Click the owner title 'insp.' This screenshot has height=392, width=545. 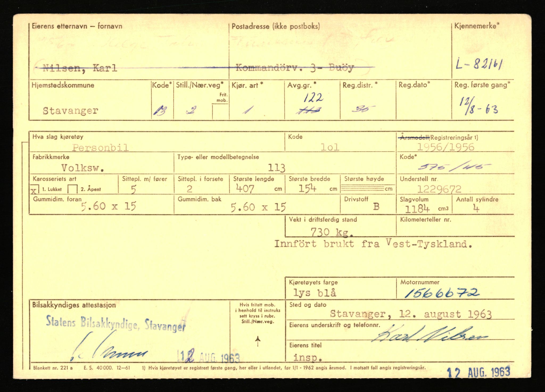[308, 358]
